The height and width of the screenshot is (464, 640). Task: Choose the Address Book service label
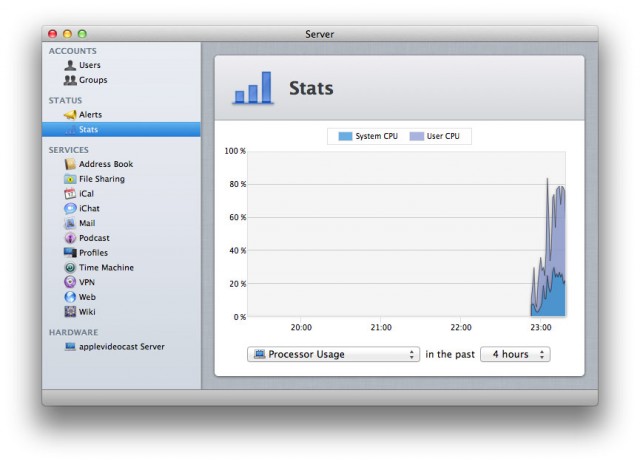pos(106,164)
